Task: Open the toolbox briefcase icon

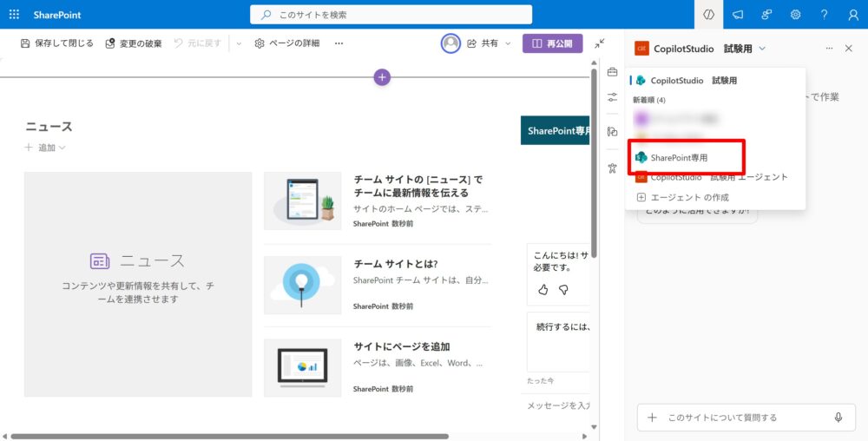Action: [612, 72]
